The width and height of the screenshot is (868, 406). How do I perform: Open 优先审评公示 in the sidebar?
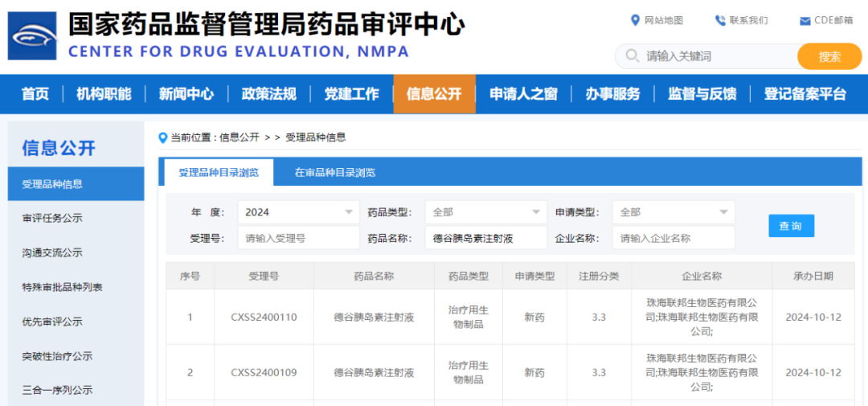click(52, 322)
